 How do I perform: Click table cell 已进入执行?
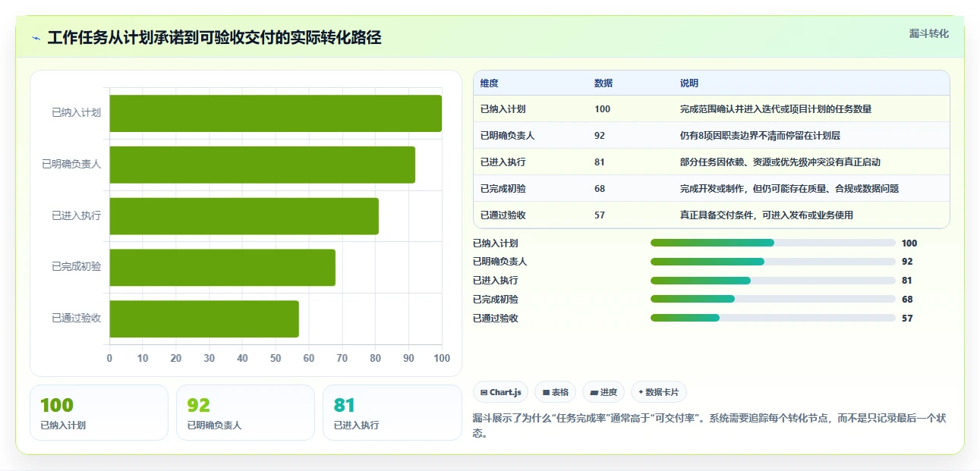point(503,162)
